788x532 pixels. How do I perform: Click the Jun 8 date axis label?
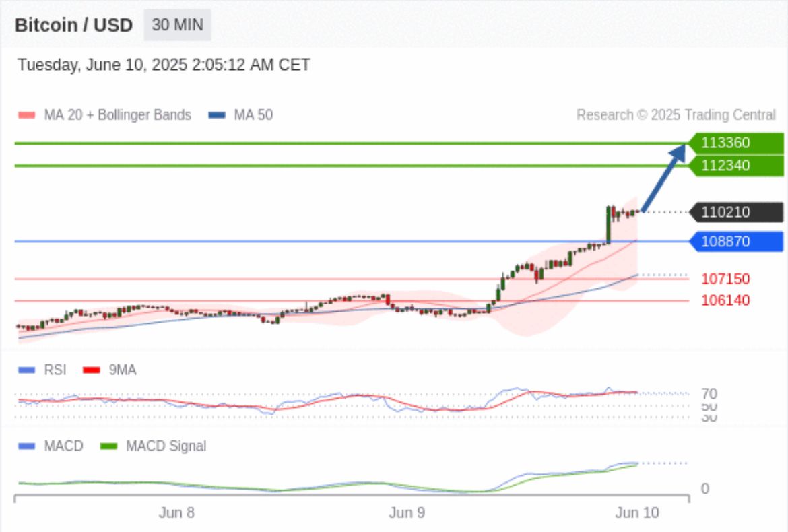[x=177, y=513]
